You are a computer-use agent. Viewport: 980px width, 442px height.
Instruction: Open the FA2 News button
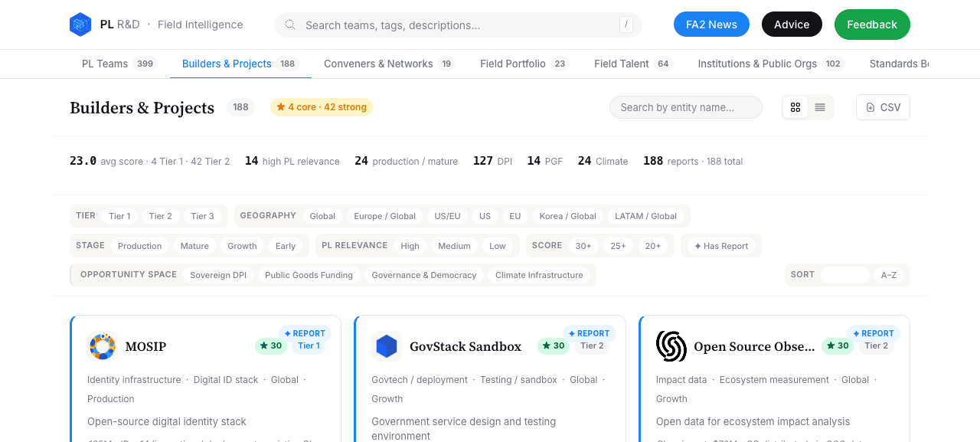coord(711,25)
